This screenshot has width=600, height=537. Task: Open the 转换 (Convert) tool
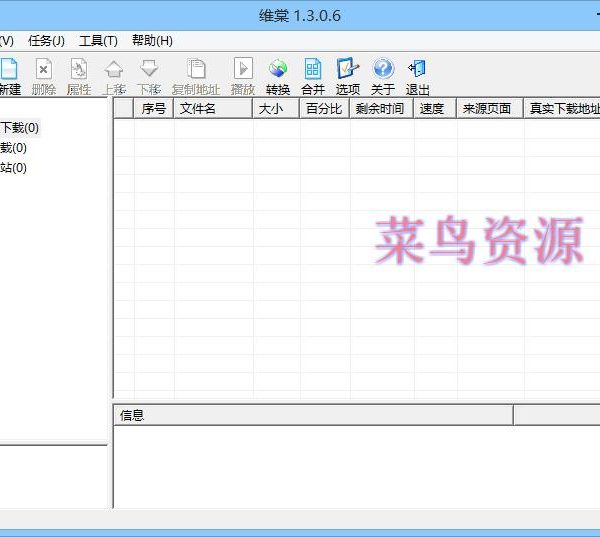click(x=278, y=70)
